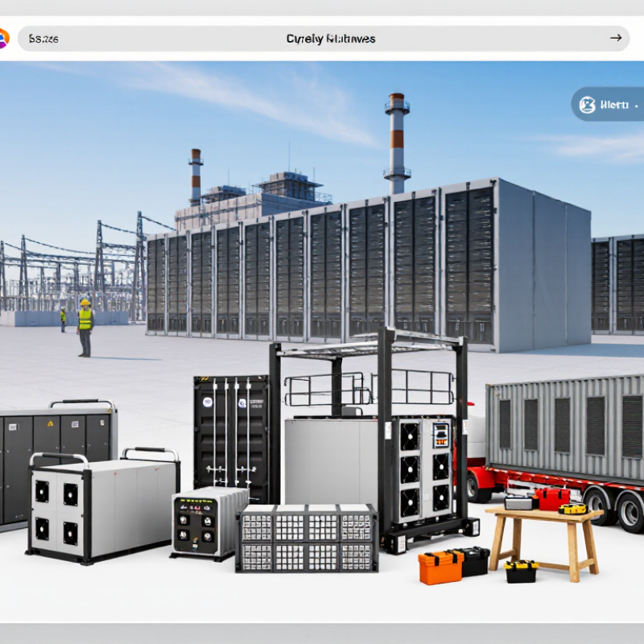The width and height of the screenshot is (644, 644).
Task: Click the right arrow in the top bar
Action: point(616,38)
